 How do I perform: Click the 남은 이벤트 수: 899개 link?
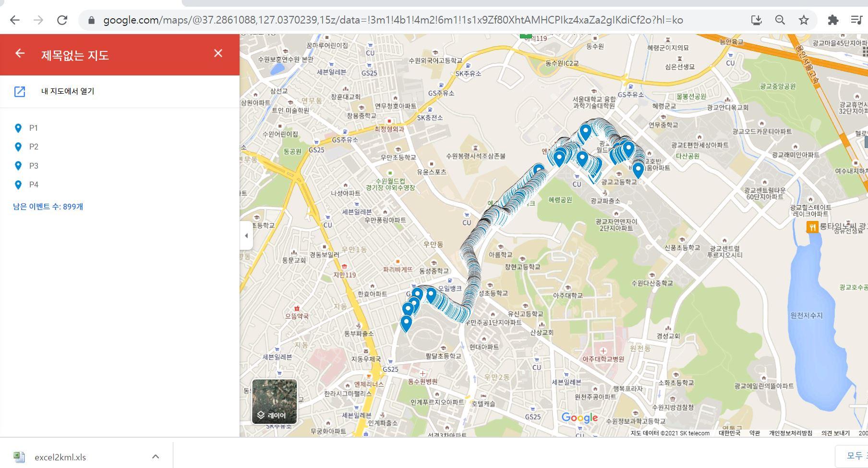tap(48, 206)
